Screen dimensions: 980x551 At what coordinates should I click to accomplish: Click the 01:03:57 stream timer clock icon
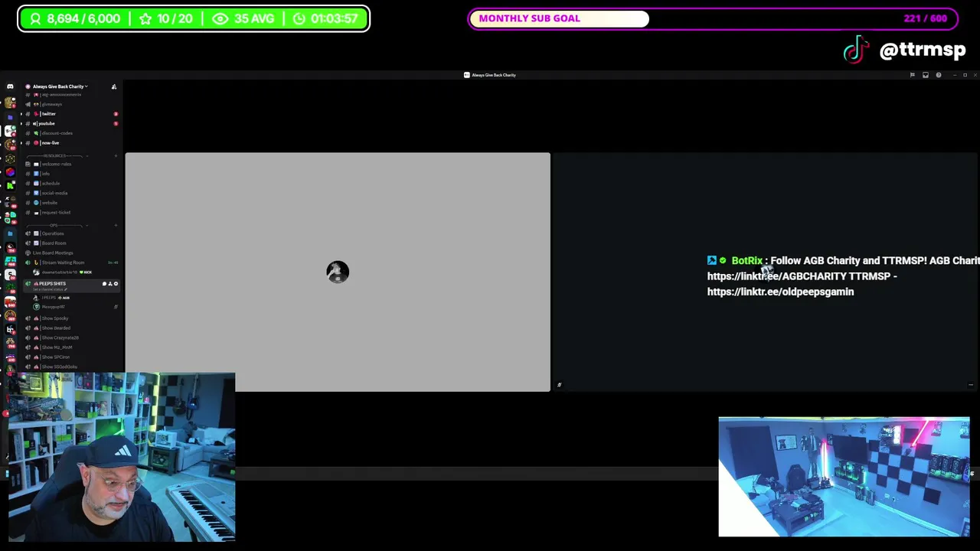point(299,18)
